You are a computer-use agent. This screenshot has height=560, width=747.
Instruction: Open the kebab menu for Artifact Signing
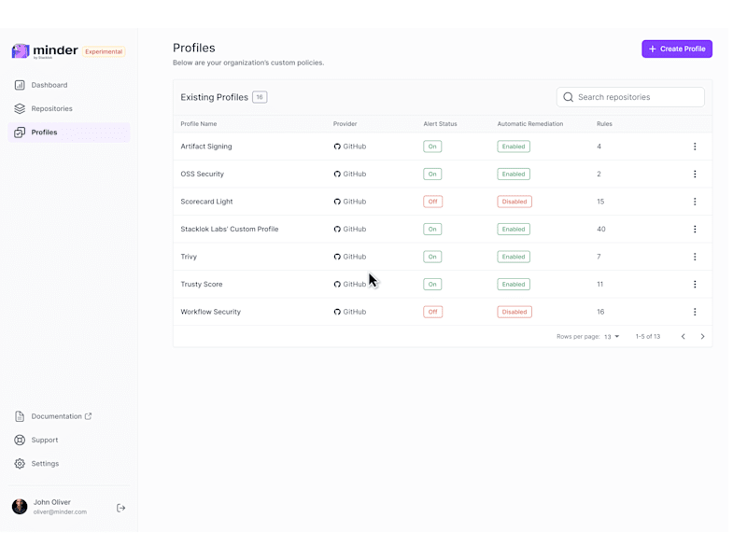(x=695, y=147)
